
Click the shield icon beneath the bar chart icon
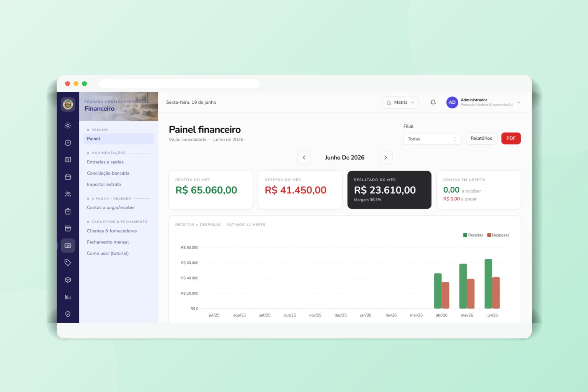coord(68,314)
